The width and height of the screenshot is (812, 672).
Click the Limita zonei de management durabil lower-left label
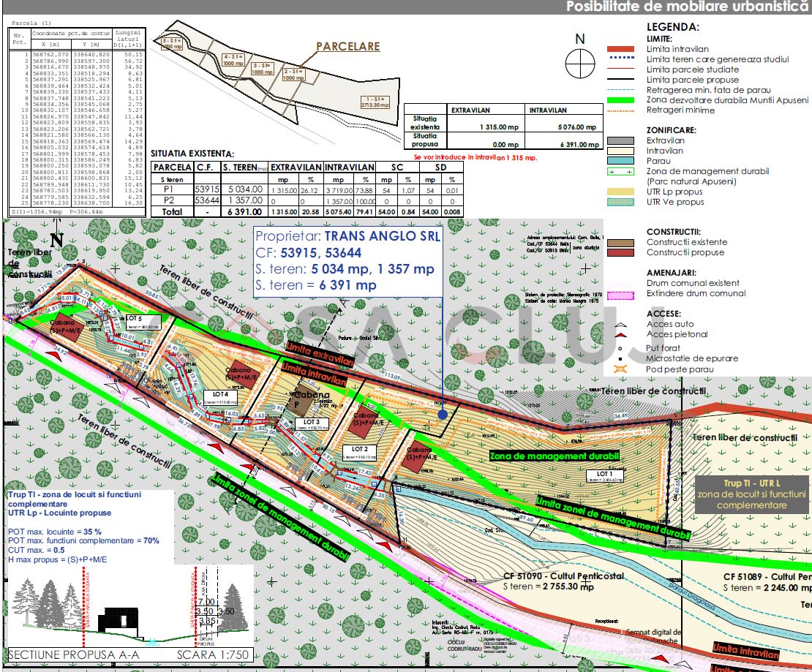(279, 517)
